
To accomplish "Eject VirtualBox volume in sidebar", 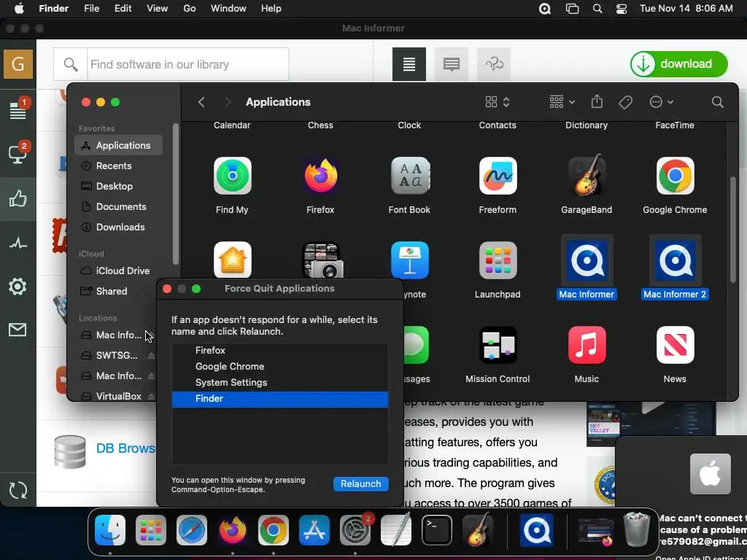I will [x=151, y=396].
